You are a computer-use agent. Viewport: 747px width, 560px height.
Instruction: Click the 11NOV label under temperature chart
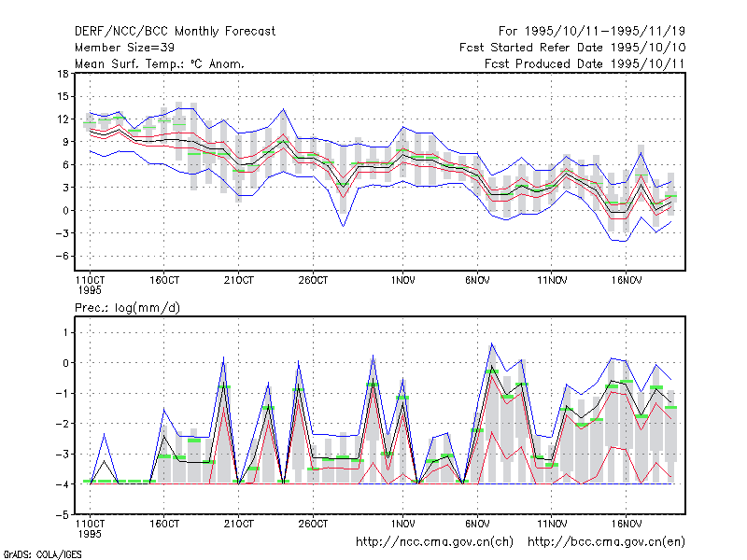[552, 281]
